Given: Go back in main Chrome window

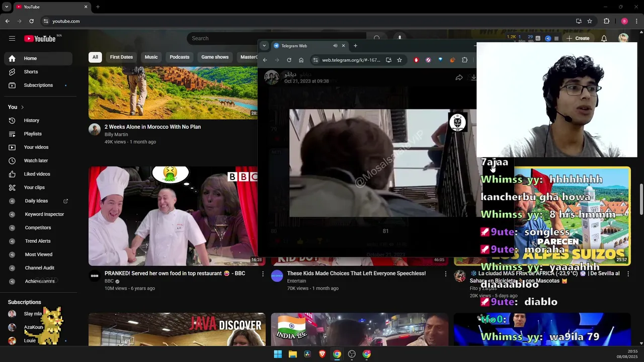Looking at the screenshot, I should tap(7, 21).
